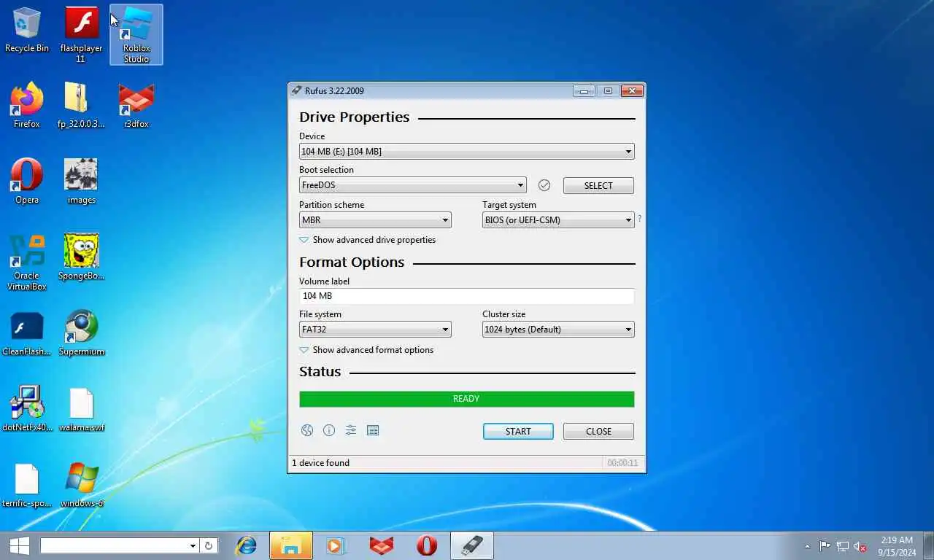The width and height of the screenshot is (934, 560).
Task: Expand Show advanced format options
Action: 366,350
